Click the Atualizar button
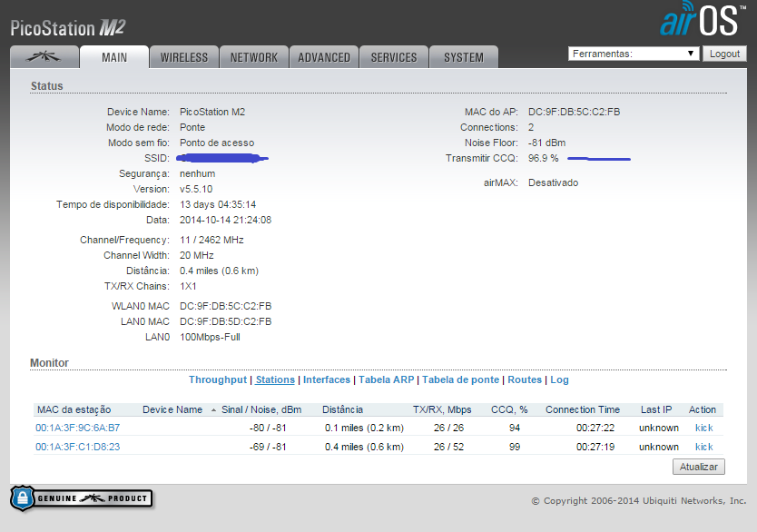This screenshot has width=757, height=532. pyautogui.click(x=699, y=467)
